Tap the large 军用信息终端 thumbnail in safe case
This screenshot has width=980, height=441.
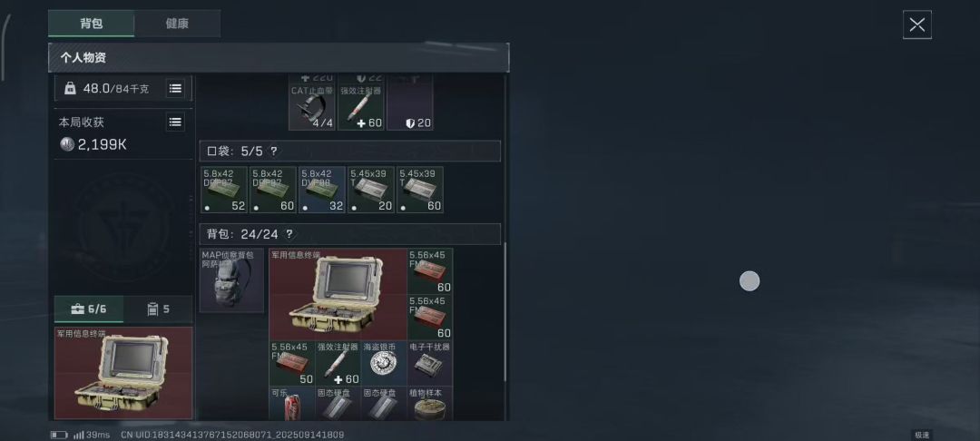point(123,373)
